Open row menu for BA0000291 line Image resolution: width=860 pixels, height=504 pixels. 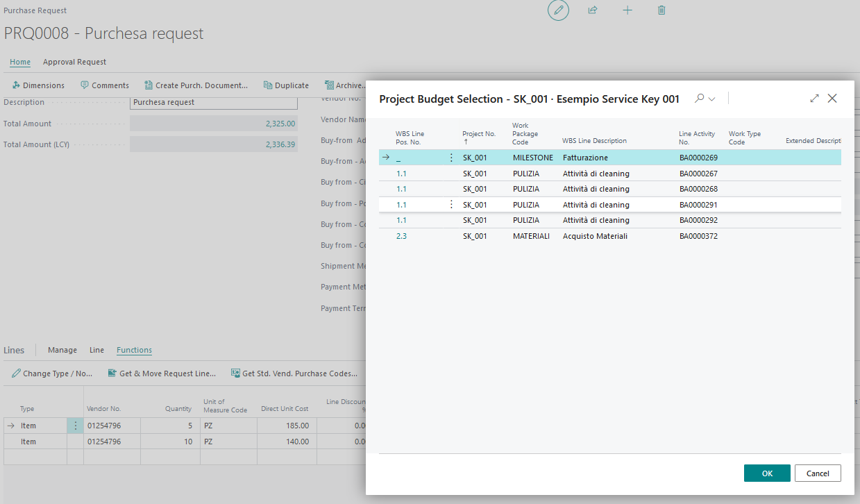click(x=451, y=205)
